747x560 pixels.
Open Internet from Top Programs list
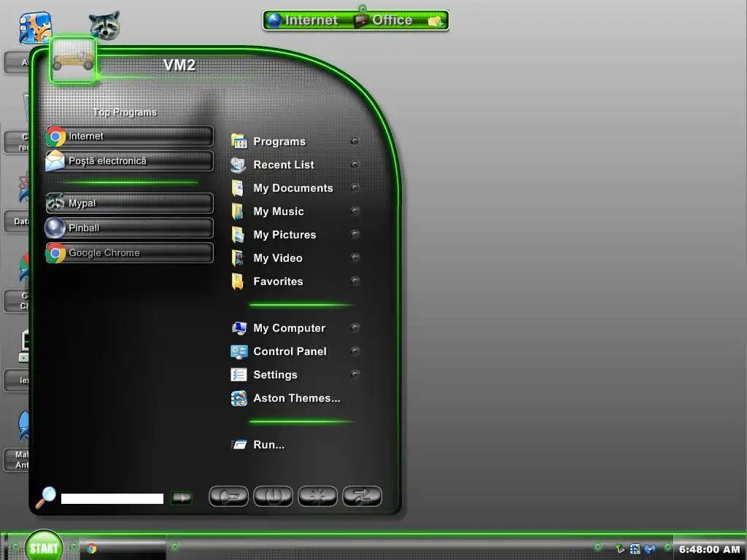pyautogui.click(x=129, y=136)
